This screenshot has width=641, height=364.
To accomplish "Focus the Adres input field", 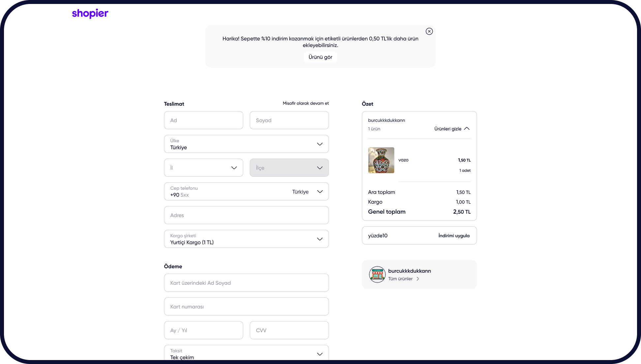I will pyautogui.click(x=246, y=215).
